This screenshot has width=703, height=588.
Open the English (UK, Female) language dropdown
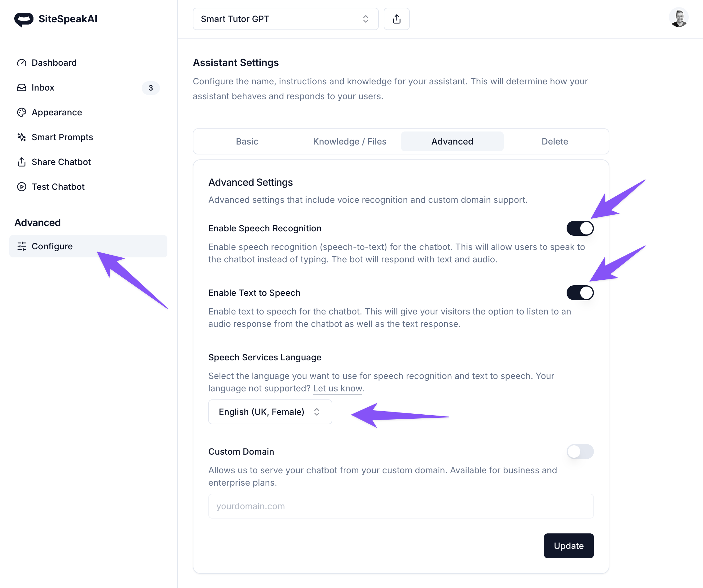click(x=270, y=412)
